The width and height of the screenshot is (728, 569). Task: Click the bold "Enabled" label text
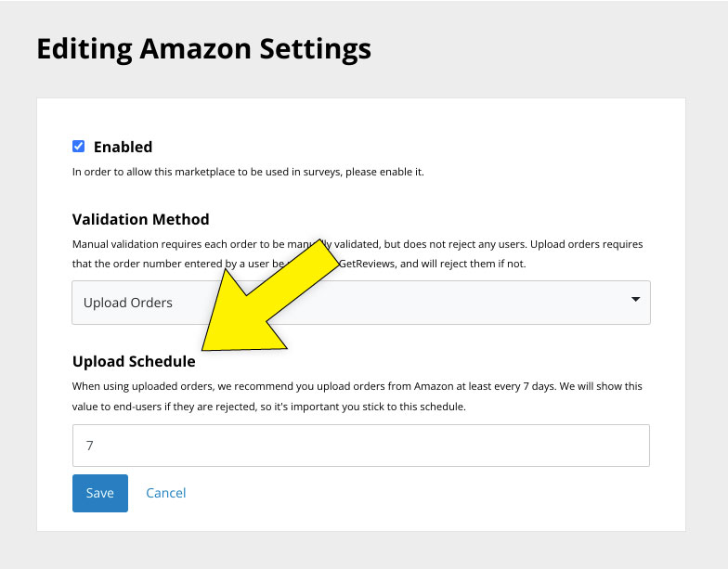[x=123, y=147]
